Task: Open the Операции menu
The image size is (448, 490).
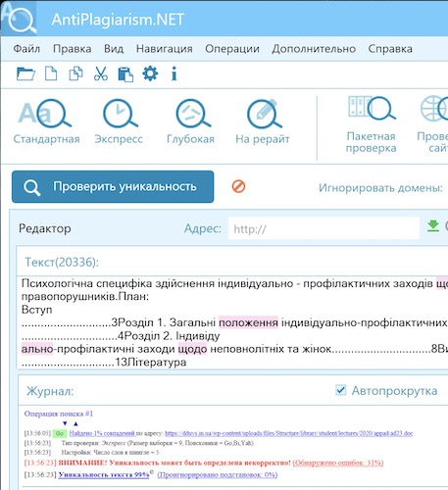Action: [x=232, y=49]
